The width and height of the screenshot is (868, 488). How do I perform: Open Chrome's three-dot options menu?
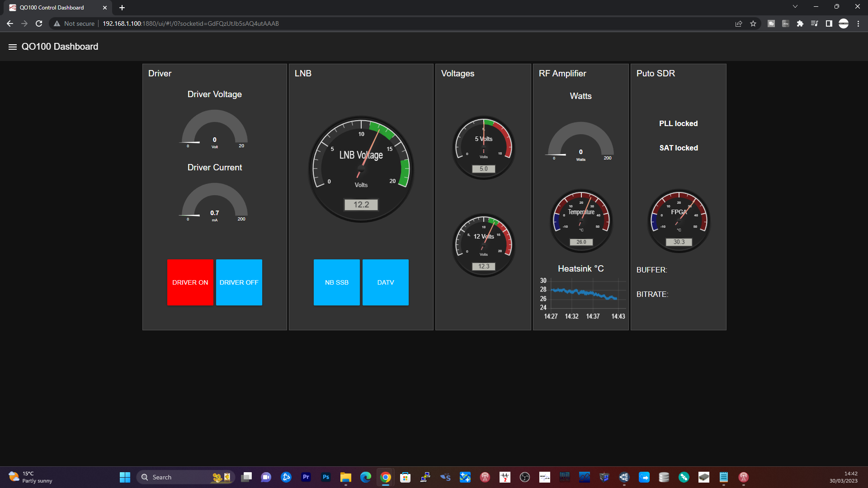(x=858, y=23)
